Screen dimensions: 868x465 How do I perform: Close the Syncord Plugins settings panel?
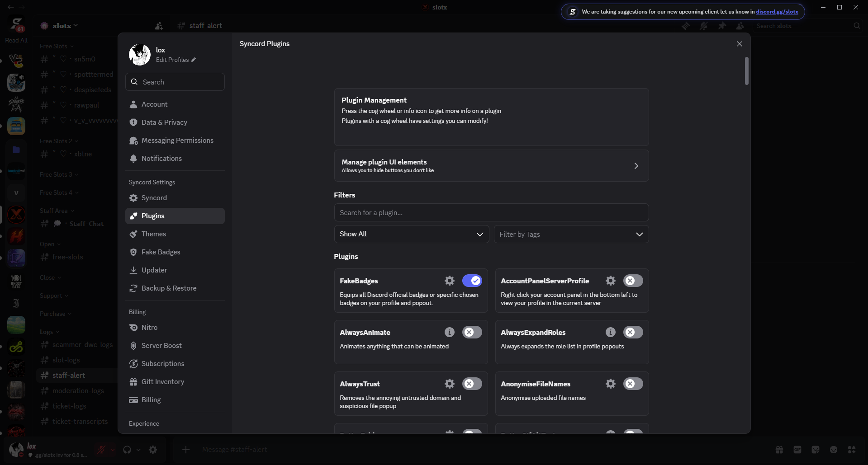click(x=739, y=44)
